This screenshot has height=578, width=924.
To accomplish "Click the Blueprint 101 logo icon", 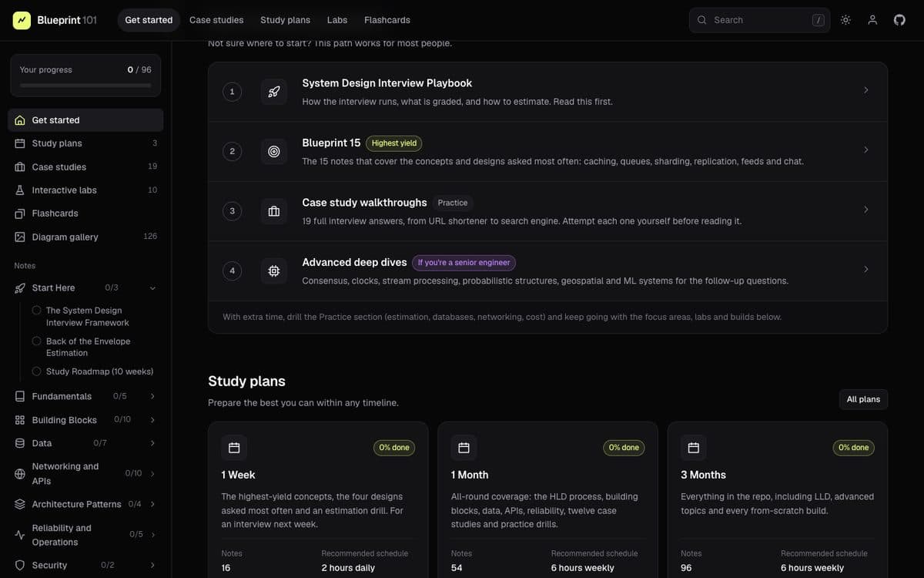I will pos(22,20).
